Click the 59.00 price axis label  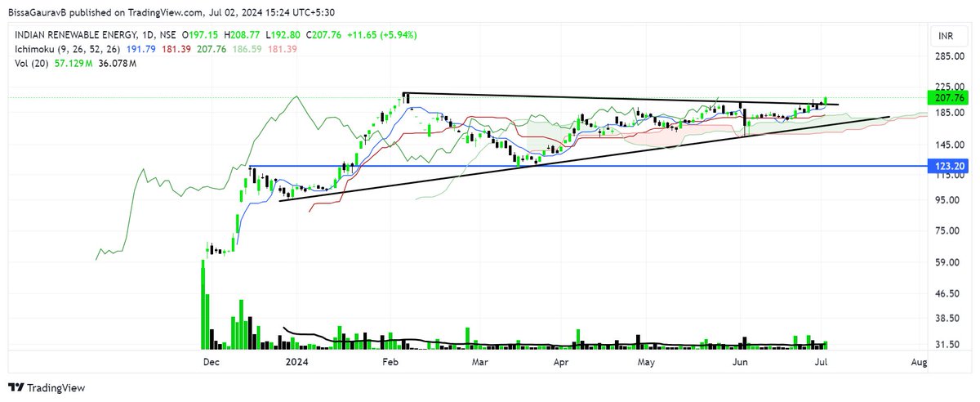pyautogui.click(x=947, y=262)
